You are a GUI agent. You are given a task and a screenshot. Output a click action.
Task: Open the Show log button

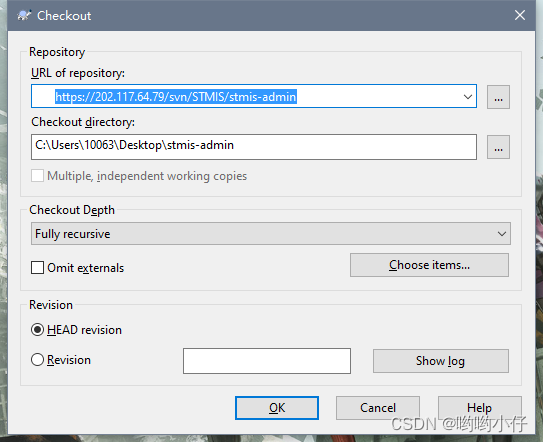click(440, 361)
